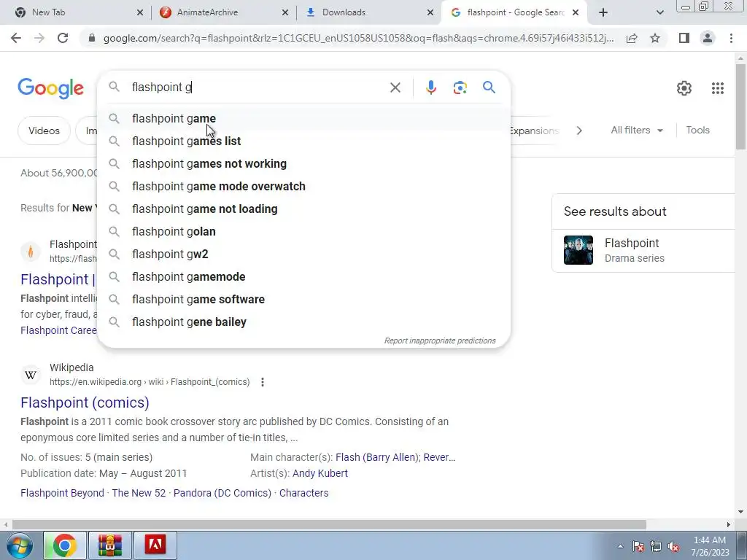Image resolution: width=747 pixels, height=560 pixels.
Task: Open the tab search dropdown chevron
Action: pyautogui.click(x=659, y=12)
